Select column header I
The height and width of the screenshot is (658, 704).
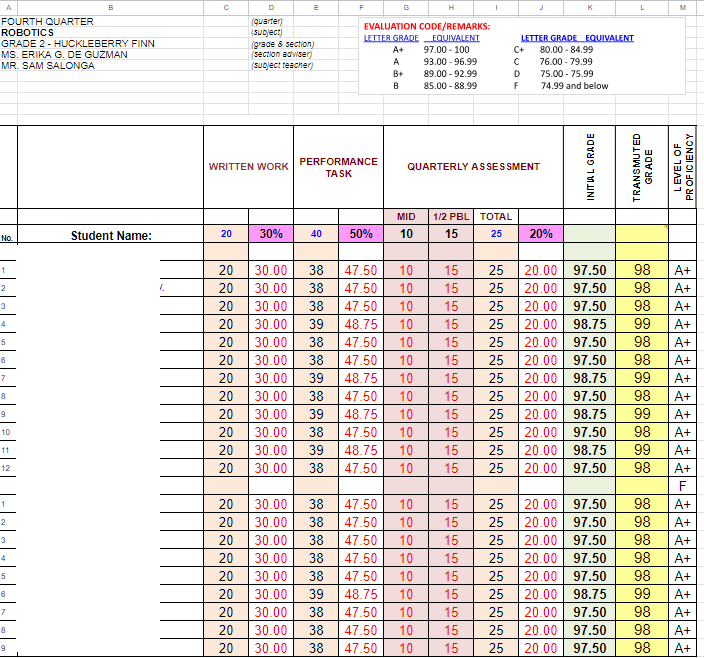point(496,8)
